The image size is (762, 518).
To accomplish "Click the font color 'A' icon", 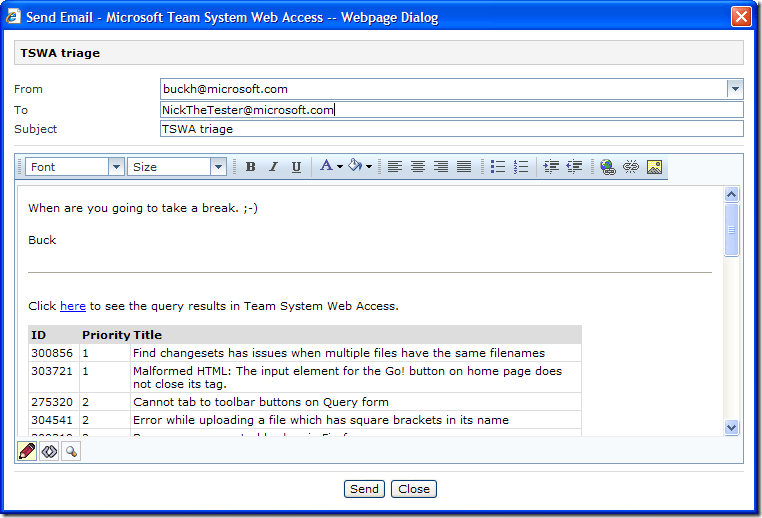I will point(327,166).
